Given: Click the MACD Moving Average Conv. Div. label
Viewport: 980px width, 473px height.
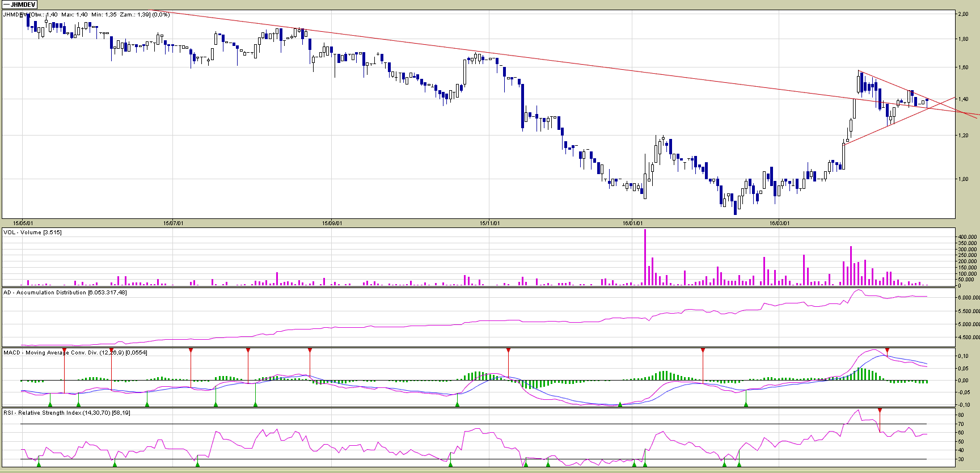Looking at the screenshot, I should point(75,353).
